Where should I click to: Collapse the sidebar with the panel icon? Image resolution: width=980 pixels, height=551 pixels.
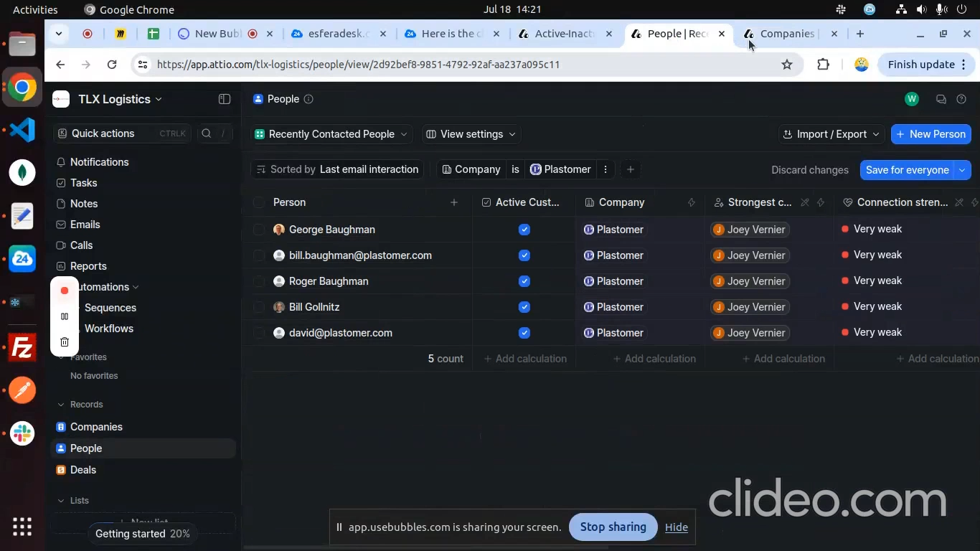click(x=225, y=99)
